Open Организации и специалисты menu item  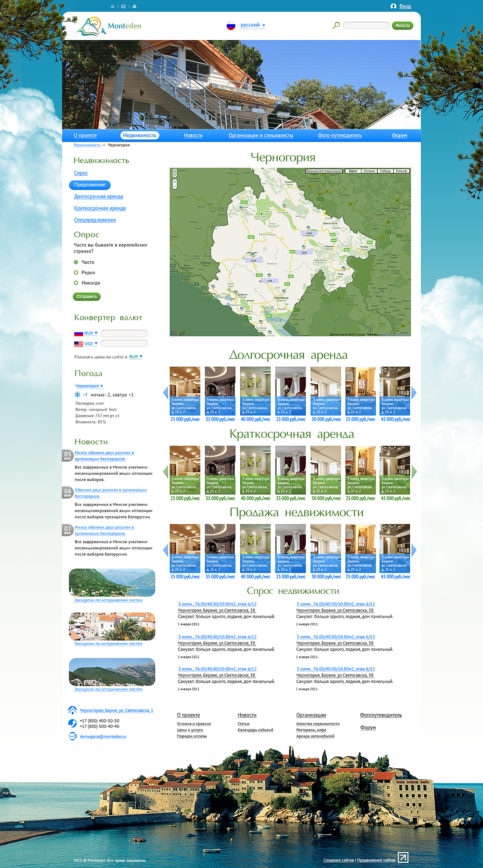coord(261,136)
